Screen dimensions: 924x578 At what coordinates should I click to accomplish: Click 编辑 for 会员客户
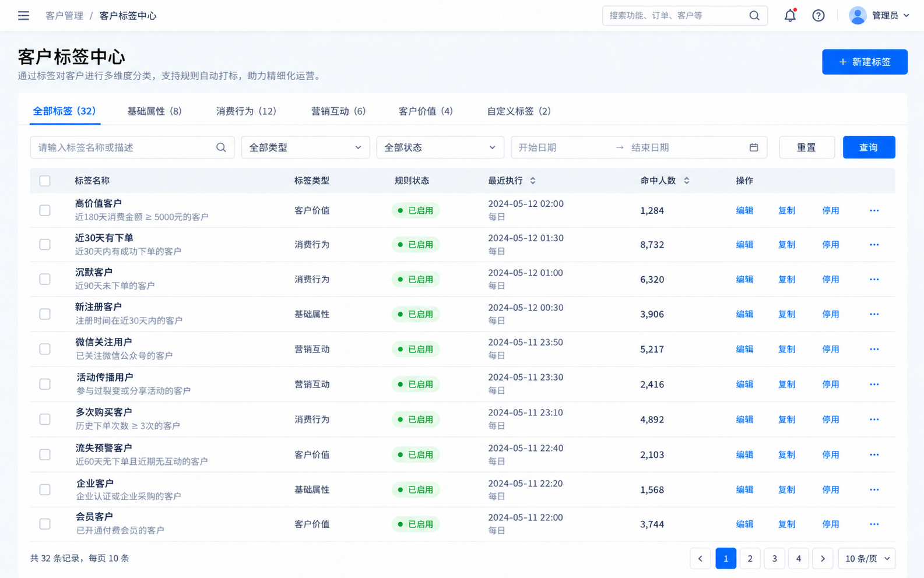coord(744,524)
